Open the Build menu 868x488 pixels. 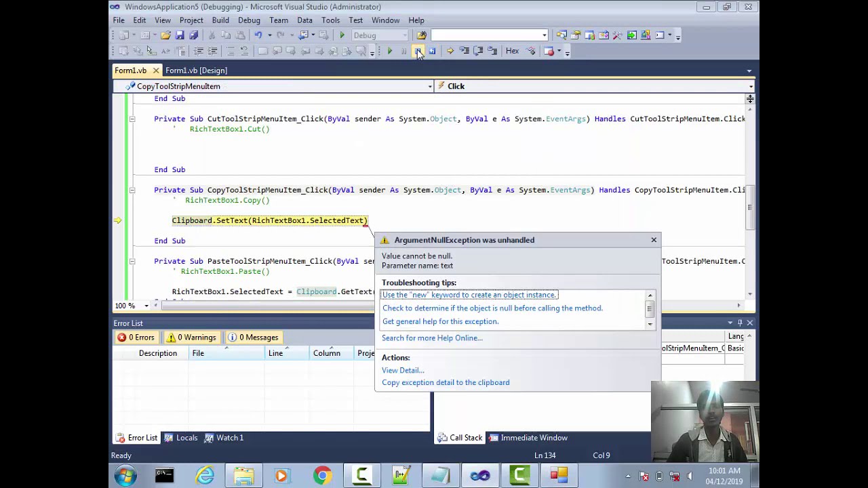click(220, 20)
